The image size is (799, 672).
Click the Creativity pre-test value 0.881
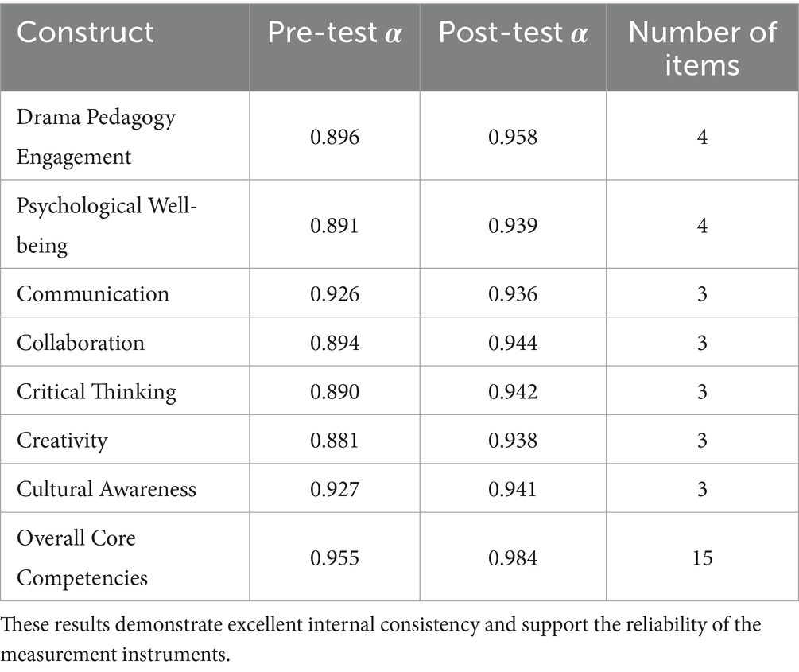(x=335, y=440)
